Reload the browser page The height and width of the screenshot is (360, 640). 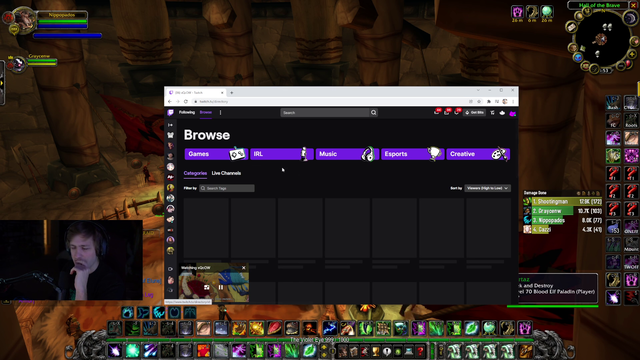[186, 102]
